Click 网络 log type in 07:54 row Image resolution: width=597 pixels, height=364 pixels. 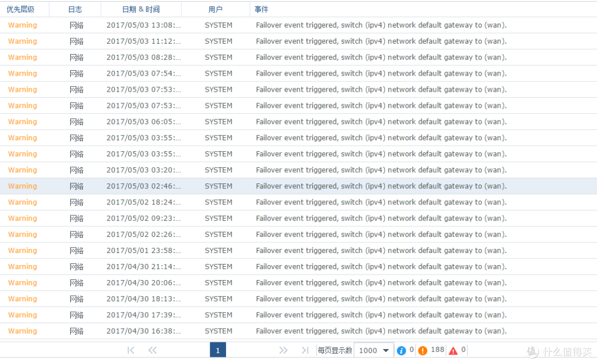pyautogui.click(x=76, y=73)
